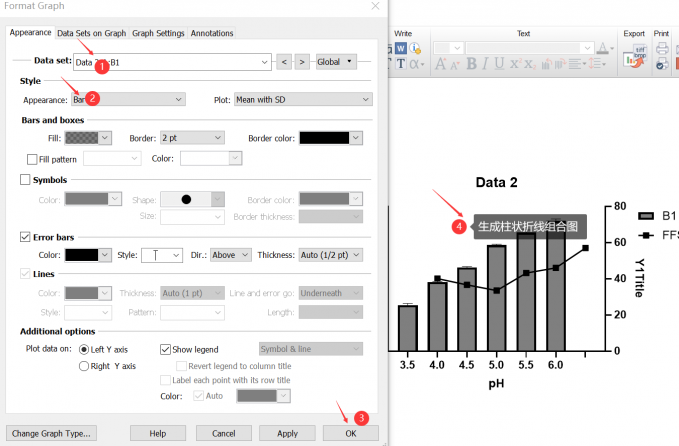Rotate text clockwise icon

pos(560,64)
